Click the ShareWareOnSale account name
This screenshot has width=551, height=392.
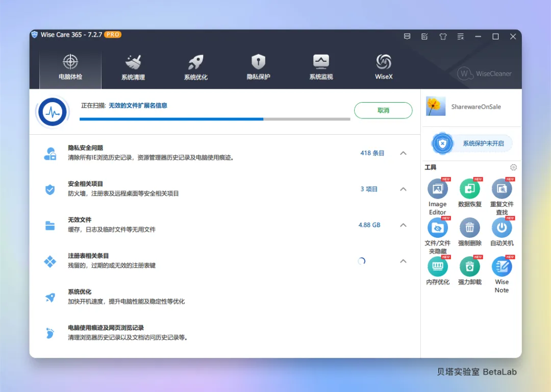[476, 107]
